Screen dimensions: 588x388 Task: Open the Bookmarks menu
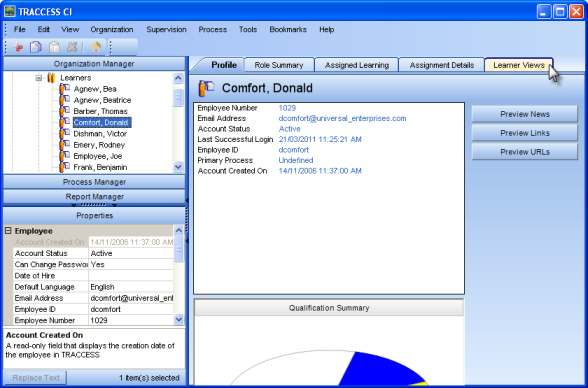(x=288, y=30)
